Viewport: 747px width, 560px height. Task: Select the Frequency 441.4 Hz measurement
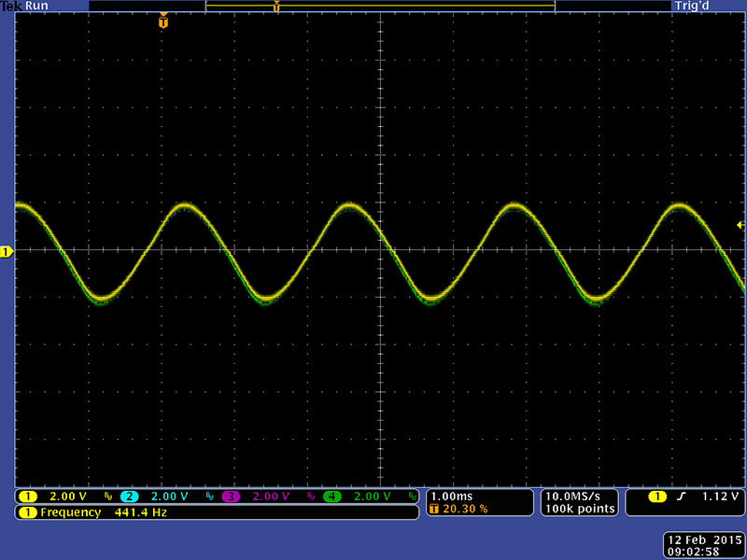pyautogui.click(x=103, y=512)
